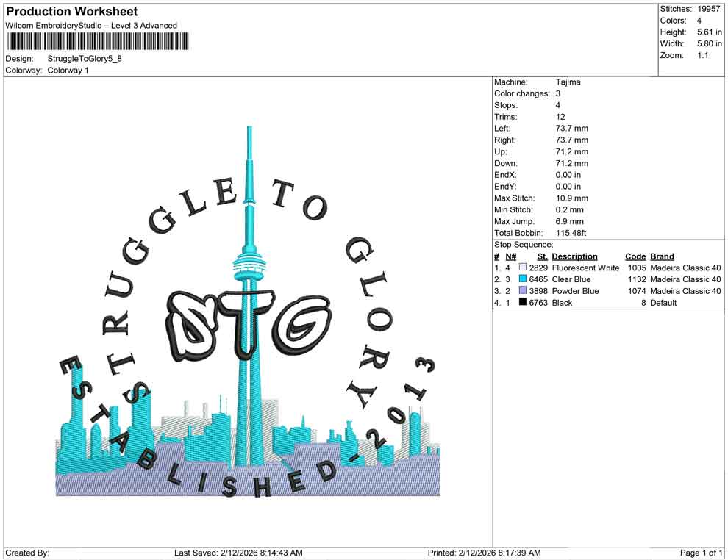The width and height of the screenshot is (728, 560).
Task: Click the 'Page 1 of 1' indicator
Action: tap(701, 553)
